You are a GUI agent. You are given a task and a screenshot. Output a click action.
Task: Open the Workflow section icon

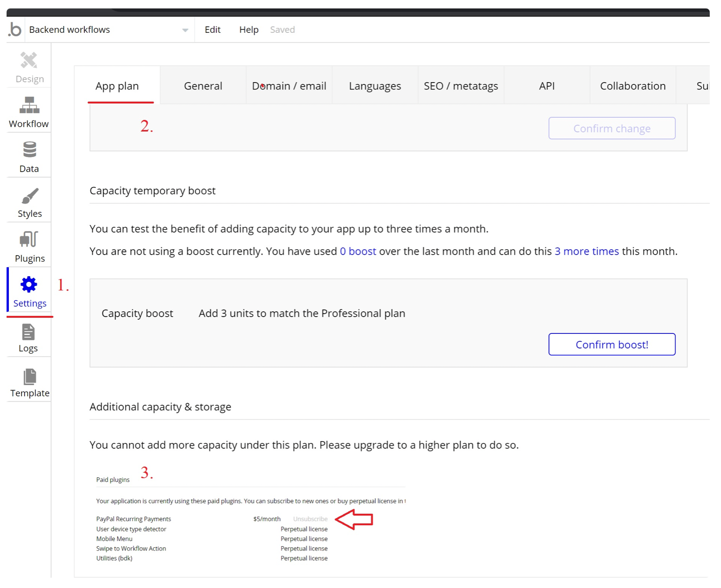29,105
